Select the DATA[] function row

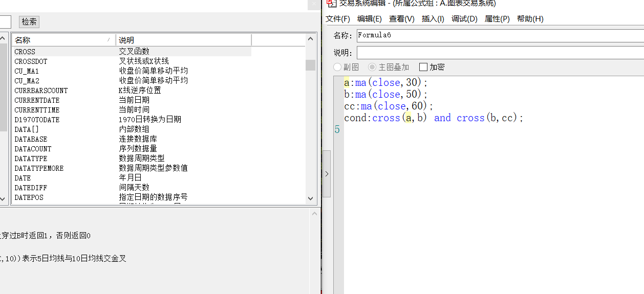tap(132, 129)
